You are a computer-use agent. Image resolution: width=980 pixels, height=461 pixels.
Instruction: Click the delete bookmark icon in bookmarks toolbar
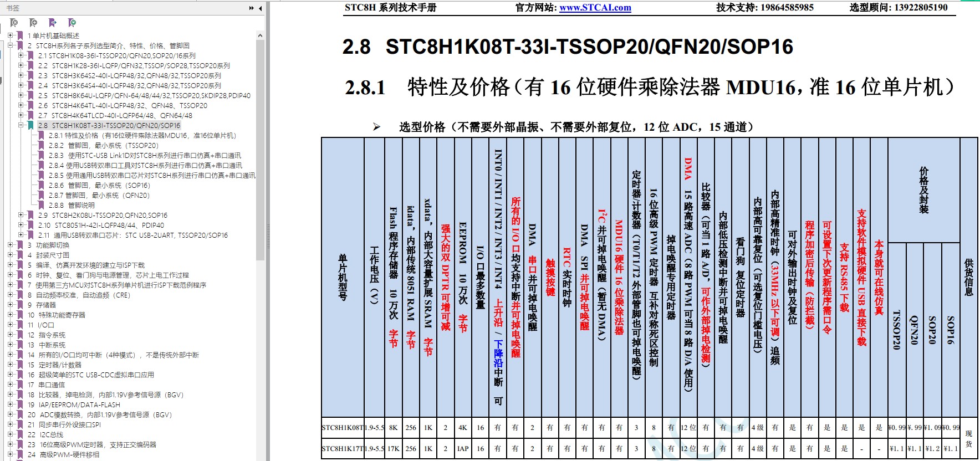click(x=14, y=23)
